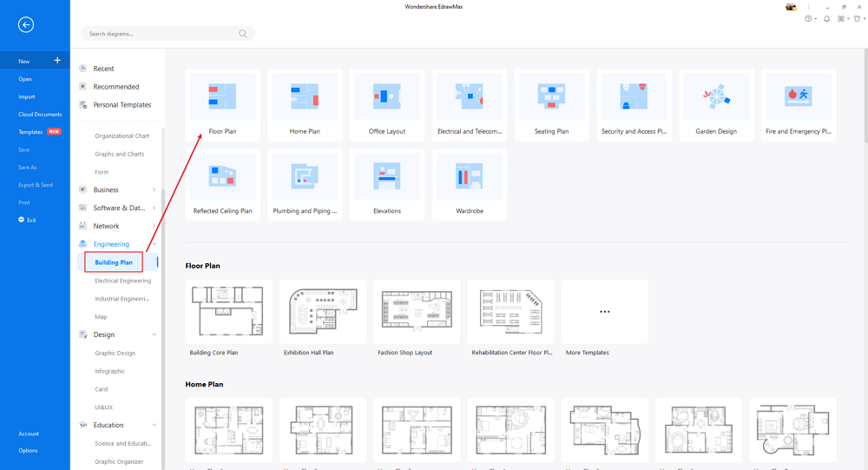Select Map subcategory
Viewport: 868px width, 470px height.
coord(101,317)
